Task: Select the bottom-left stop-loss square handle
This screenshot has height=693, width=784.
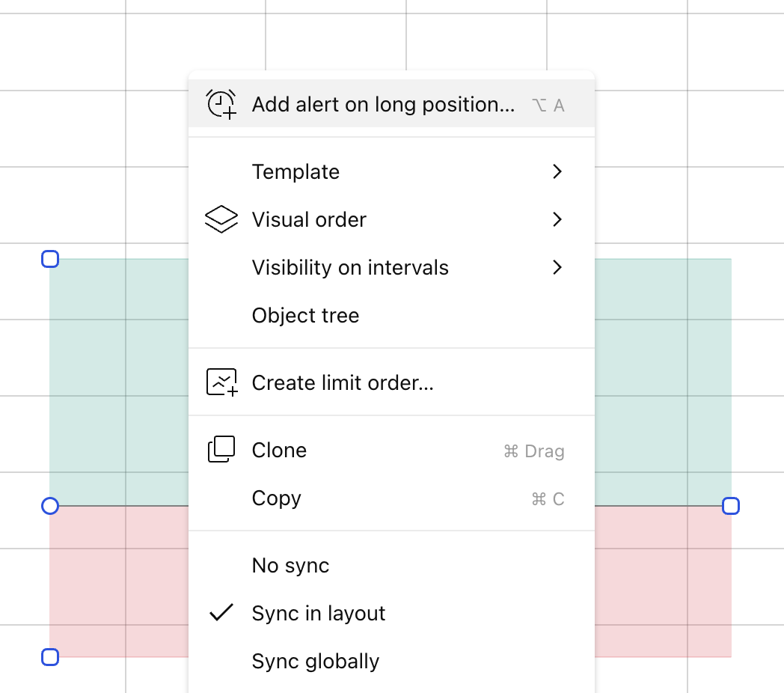Action: coord(50,657)
